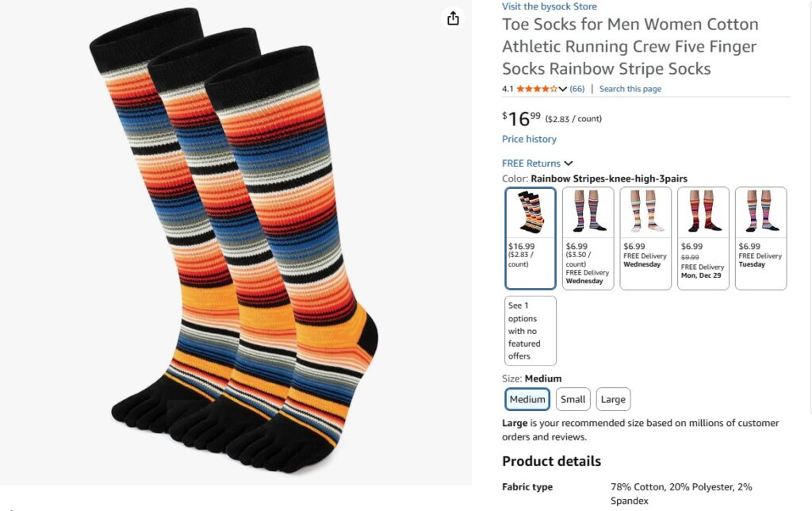
Task: Open the Price history link
Action: [x=529, y=139]
